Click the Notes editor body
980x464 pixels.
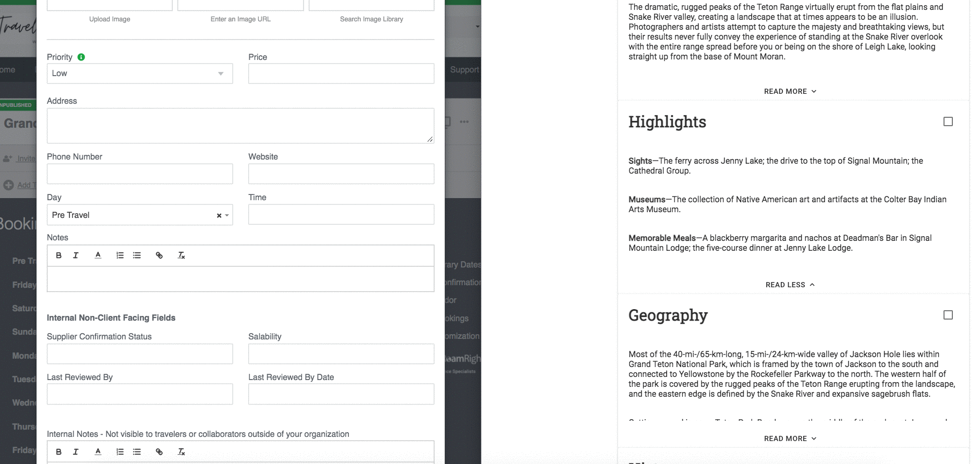coord(240,279)
